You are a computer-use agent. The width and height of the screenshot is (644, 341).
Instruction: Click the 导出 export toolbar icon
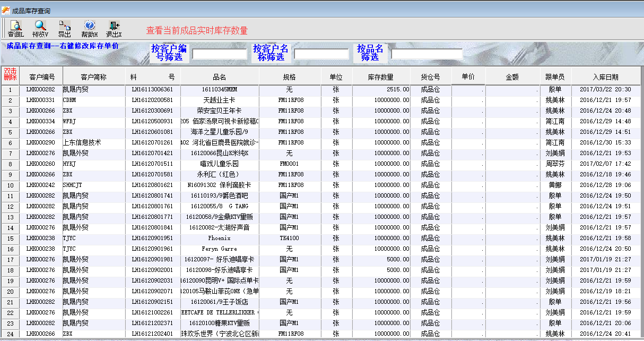coord(64,29)
